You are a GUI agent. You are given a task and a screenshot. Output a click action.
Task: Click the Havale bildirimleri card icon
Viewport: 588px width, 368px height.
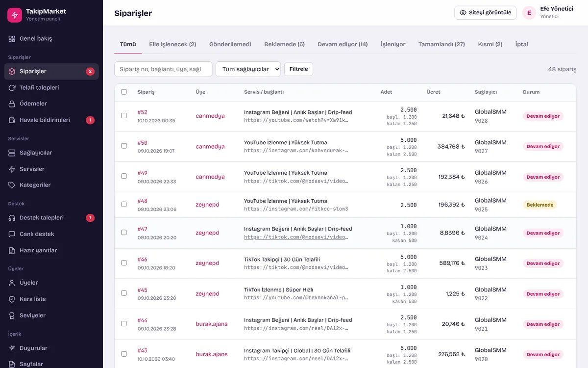coord(12,120)
